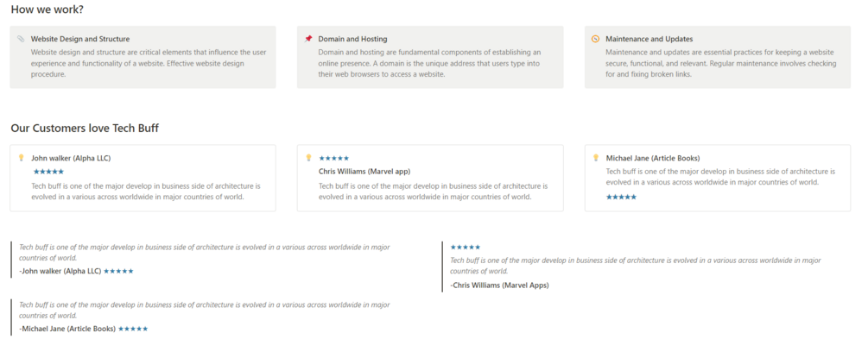
Task: Click the lightbulb icon in John walker card
Action: pyautogui.click(x=21, y=158)
